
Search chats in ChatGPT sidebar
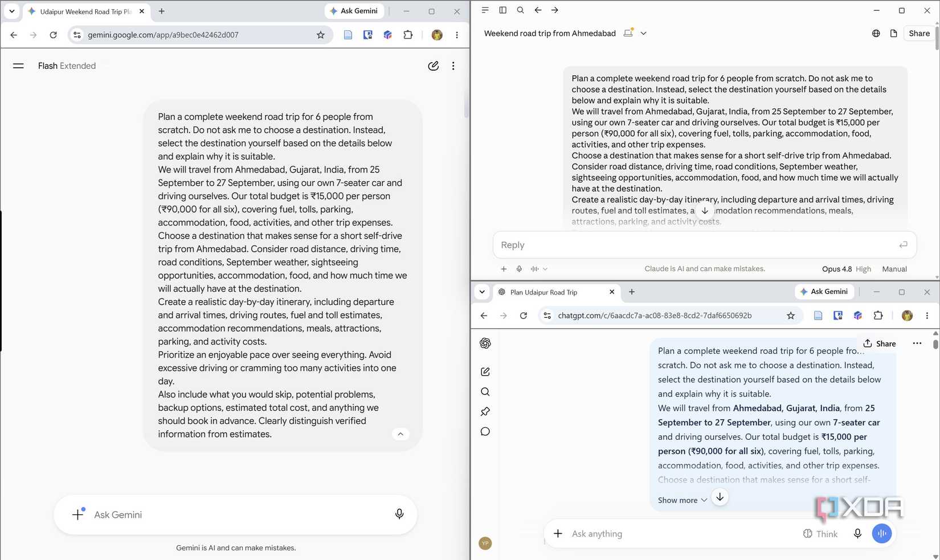click(485, 391)
